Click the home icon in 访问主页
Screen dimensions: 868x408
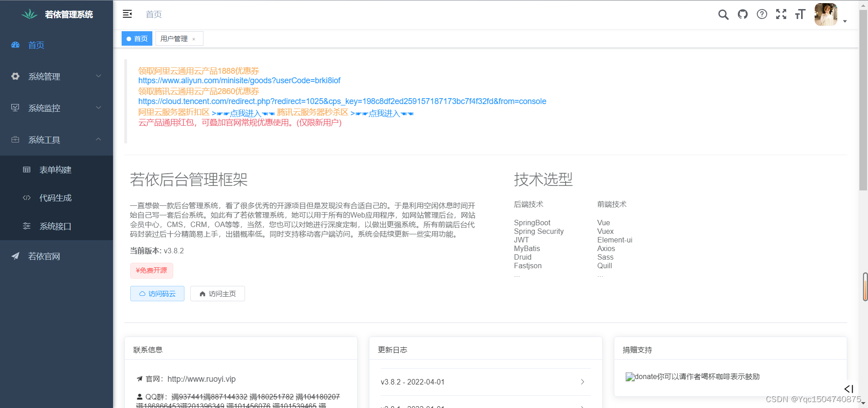click(203, 294)
